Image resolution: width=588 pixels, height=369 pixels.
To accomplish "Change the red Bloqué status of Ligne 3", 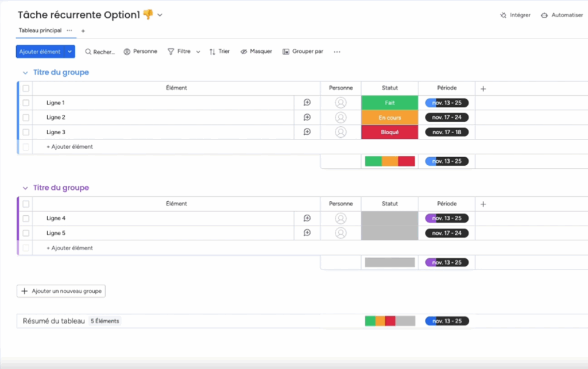I will 390,132.
